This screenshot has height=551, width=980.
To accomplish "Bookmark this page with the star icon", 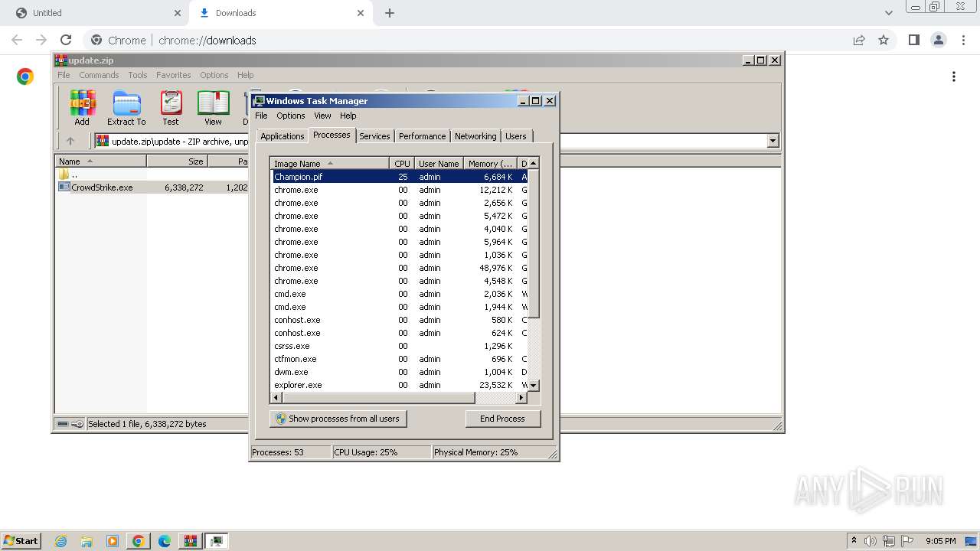I will point(884,40).
